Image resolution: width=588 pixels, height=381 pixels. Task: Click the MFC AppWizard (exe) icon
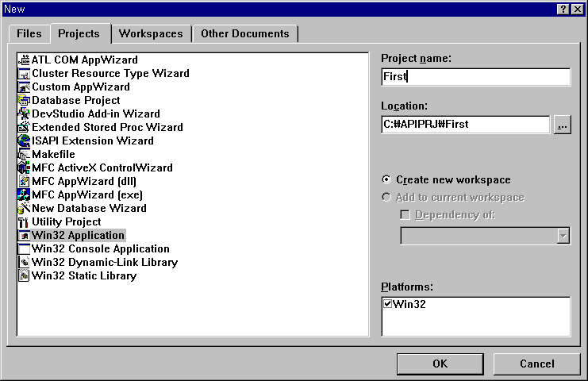(24, 195)
